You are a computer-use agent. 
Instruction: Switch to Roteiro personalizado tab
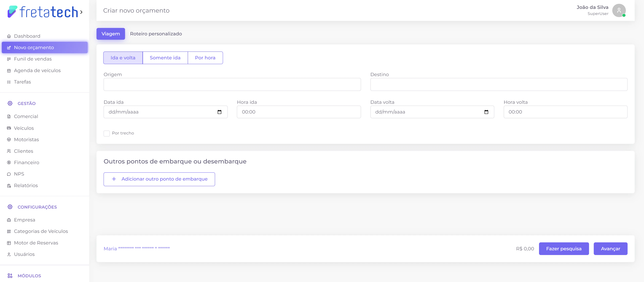tap(156, 34)
